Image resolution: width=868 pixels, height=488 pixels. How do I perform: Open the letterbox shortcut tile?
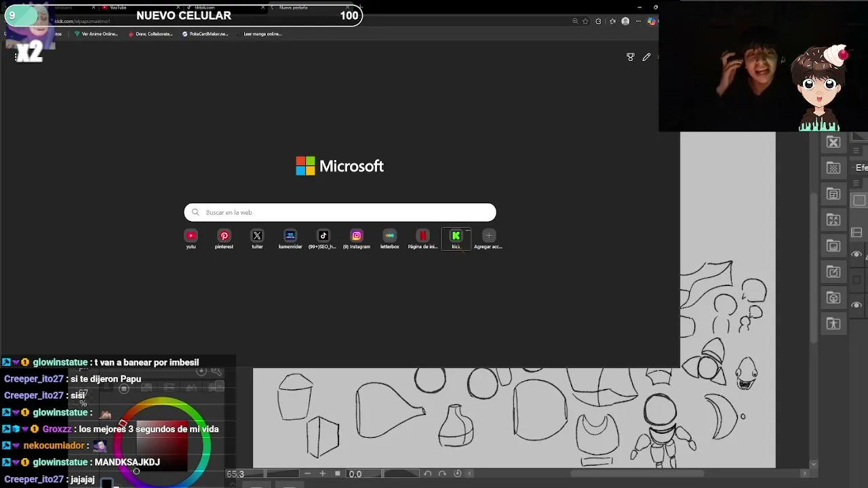point(389,239)
